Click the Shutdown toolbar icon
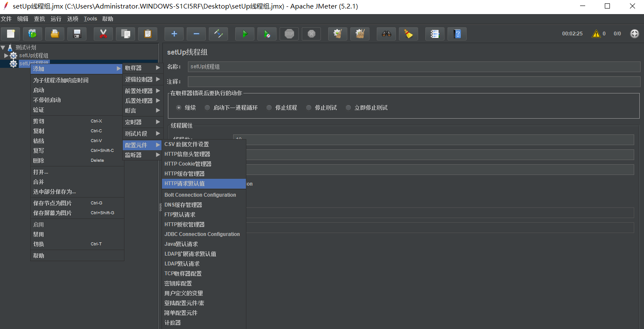 point(311,34)
